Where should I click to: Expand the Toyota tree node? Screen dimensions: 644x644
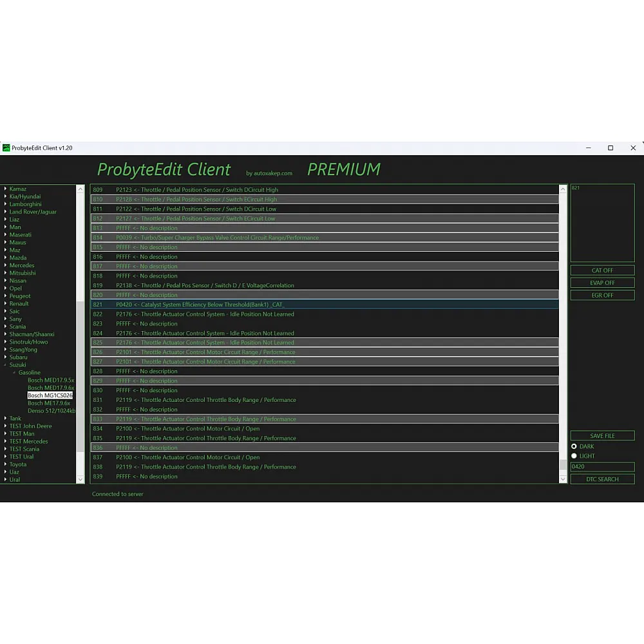5,464
